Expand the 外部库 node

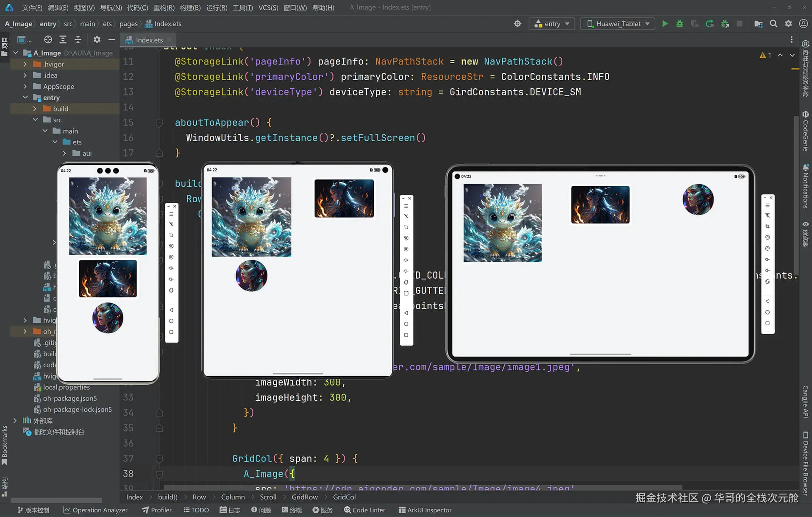pos(15,421)
